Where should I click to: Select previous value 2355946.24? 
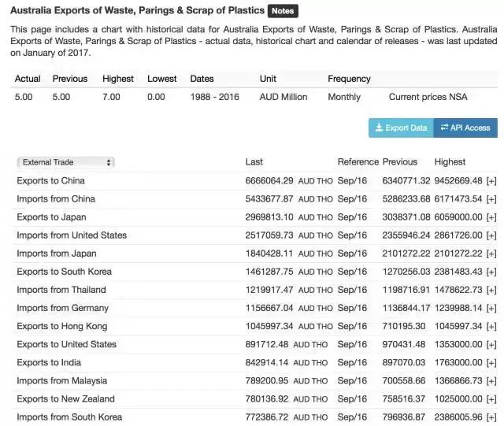[x=406, y=235]
